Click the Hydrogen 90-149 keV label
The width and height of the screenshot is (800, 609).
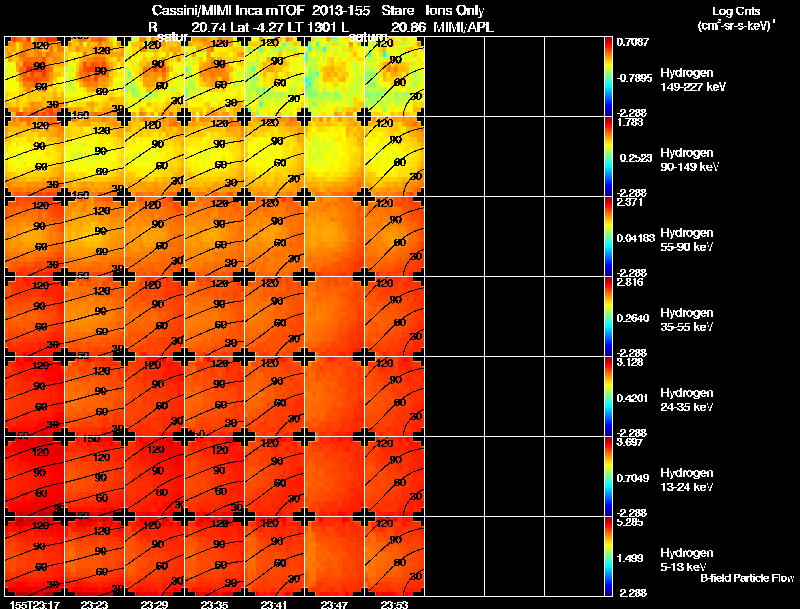(x=689, y=160)
